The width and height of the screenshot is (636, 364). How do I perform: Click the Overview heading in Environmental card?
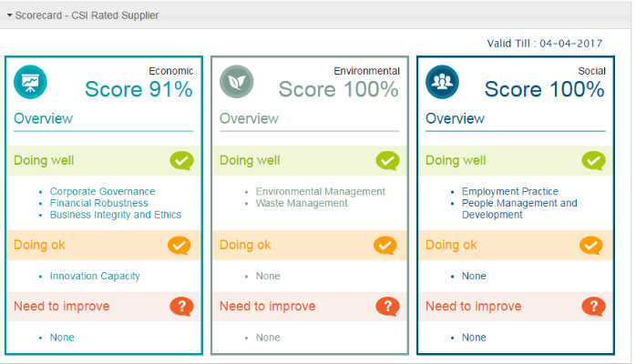tap(249, 119)
